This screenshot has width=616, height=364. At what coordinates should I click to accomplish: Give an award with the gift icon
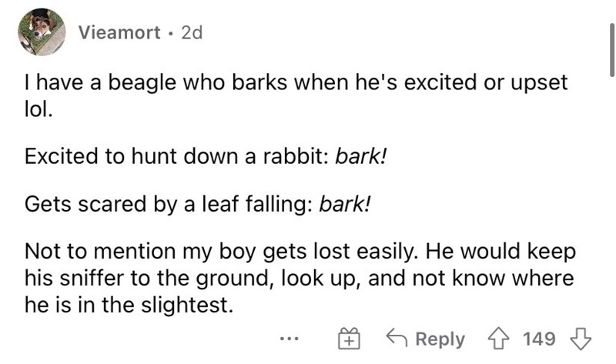[x=349, y=339]
